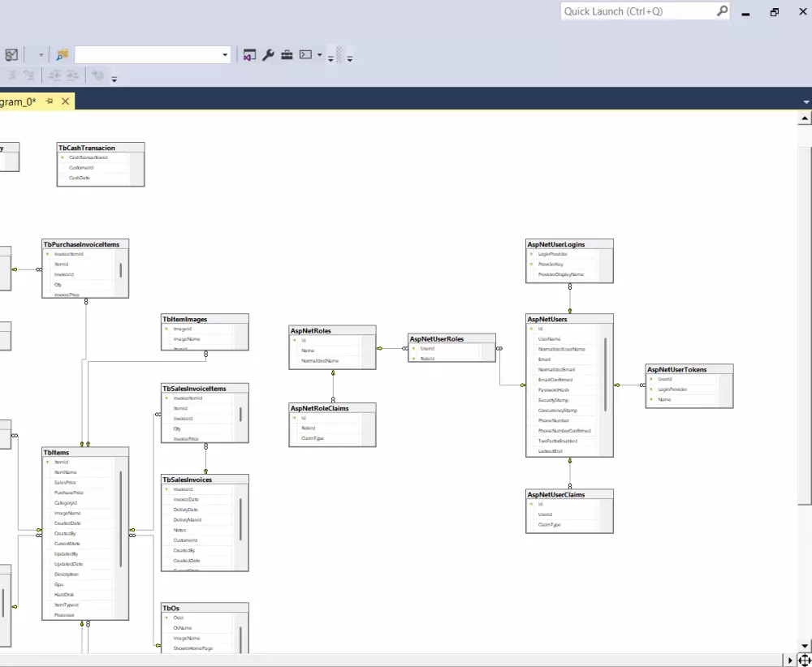Image resolution: width=812 pixels, height=667 pixels.
Task: Activate the pan control at the diagram's bottom-right corner
Action: [804, 660]
